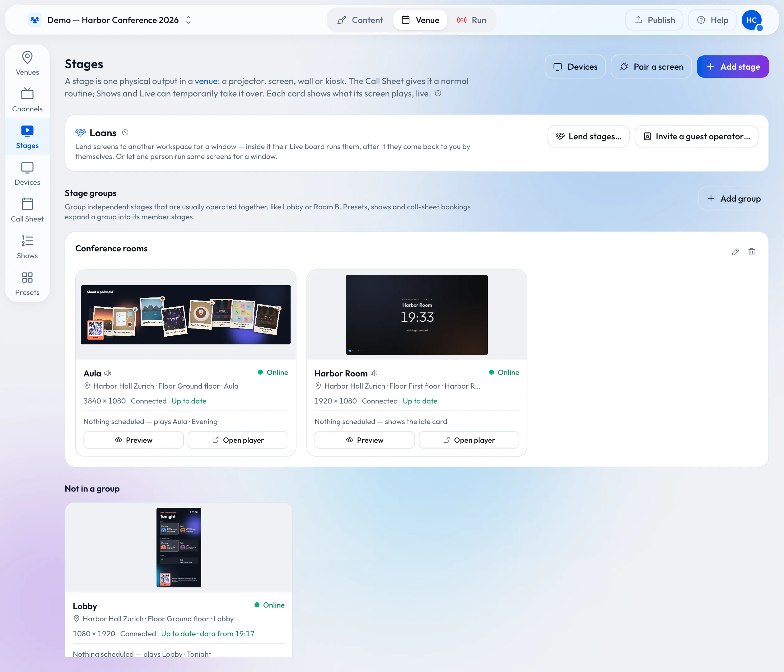This screenshot has width=784, height=672.
Task: Follow the venue link in description
Action: [206, 81]
